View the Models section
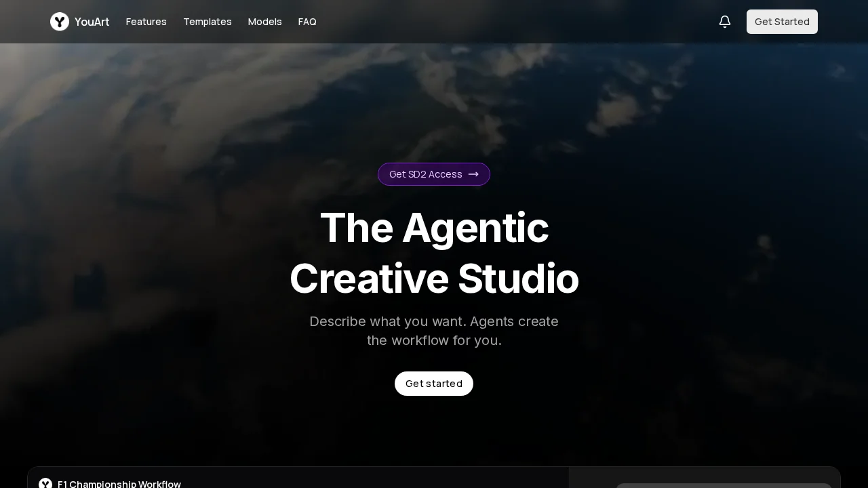 click(264, 22)
